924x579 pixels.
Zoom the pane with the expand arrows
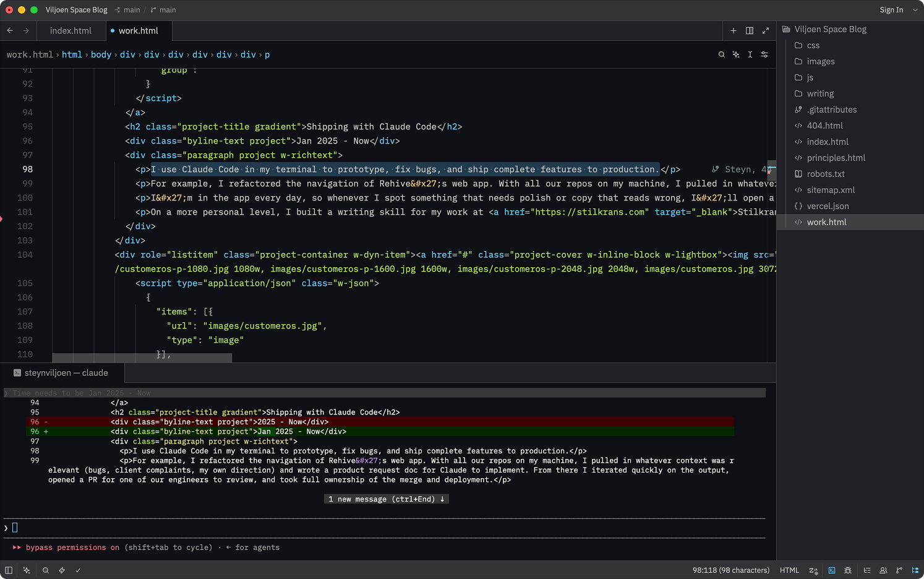pyautogui.click(x=766, y=30)
